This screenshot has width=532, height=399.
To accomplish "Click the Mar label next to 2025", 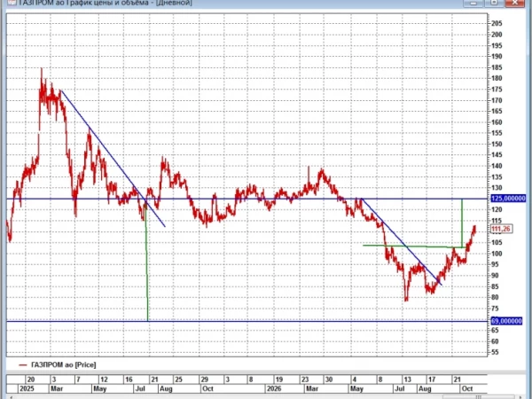I will coord(57,389).
